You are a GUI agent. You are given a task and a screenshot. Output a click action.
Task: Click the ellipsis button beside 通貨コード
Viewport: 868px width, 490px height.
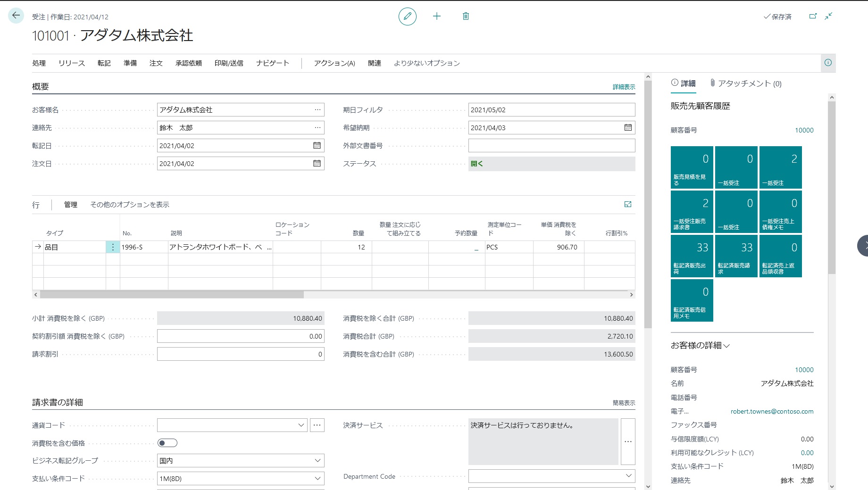(317, 425)
